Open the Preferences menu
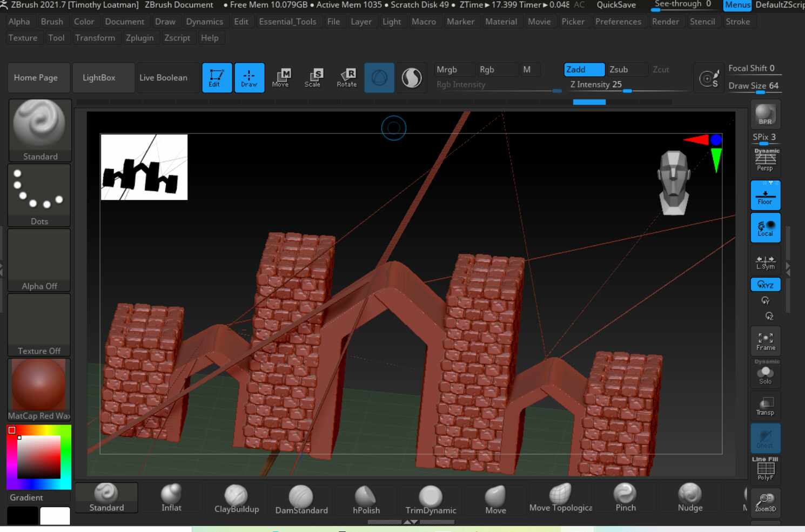Screen dimensions: 805x532 pyautogui.click(x=618, y=22)
